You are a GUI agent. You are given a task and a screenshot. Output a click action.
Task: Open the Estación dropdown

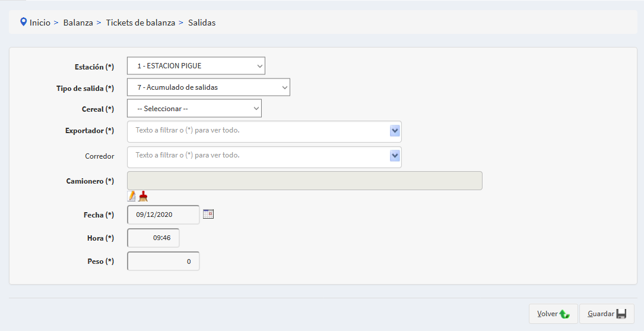(x=196, y=66)
